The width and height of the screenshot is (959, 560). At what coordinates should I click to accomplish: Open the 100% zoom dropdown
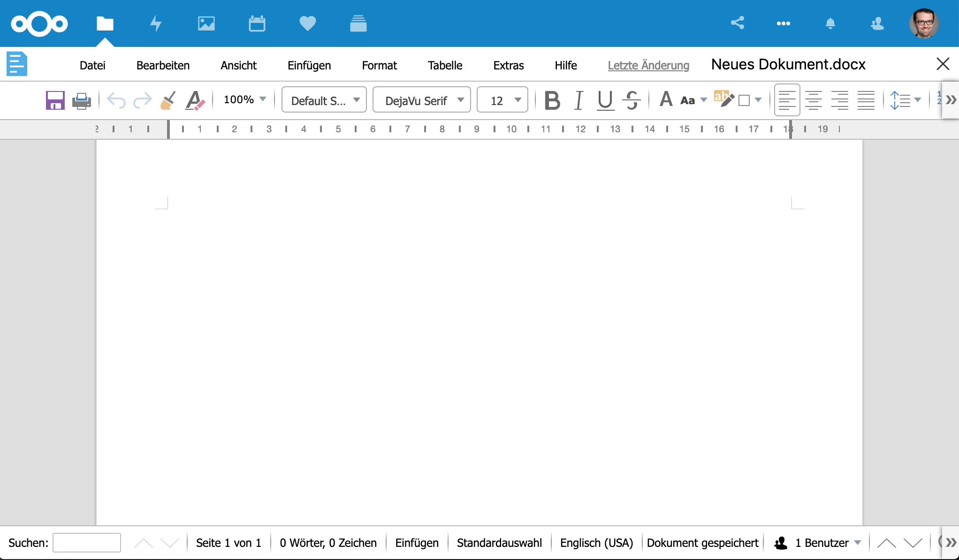244,99
